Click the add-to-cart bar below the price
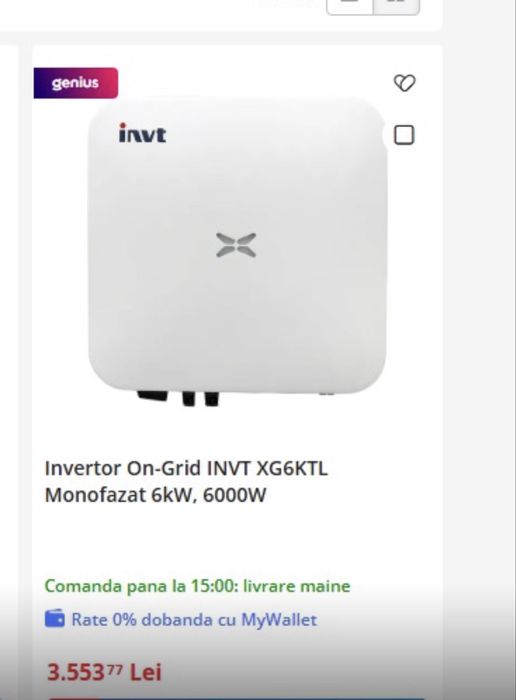The image size is (516, 700). pyautogui.click(x=237, y=698)
